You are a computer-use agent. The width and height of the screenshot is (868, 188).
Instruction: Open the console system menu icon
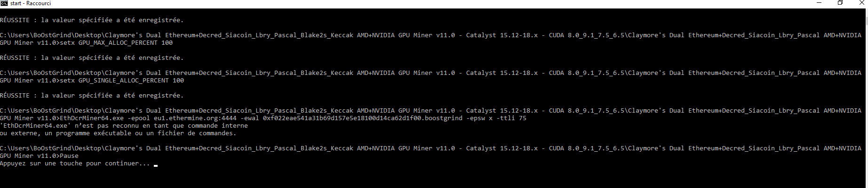[x=4, y=3]
